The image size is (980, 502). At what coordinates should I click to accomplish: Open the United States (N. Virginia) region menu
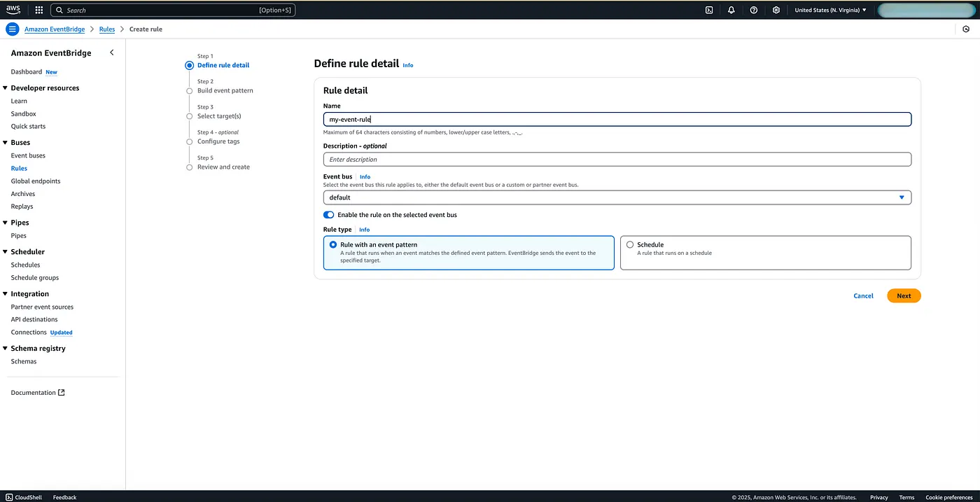[x=831, y=10]
